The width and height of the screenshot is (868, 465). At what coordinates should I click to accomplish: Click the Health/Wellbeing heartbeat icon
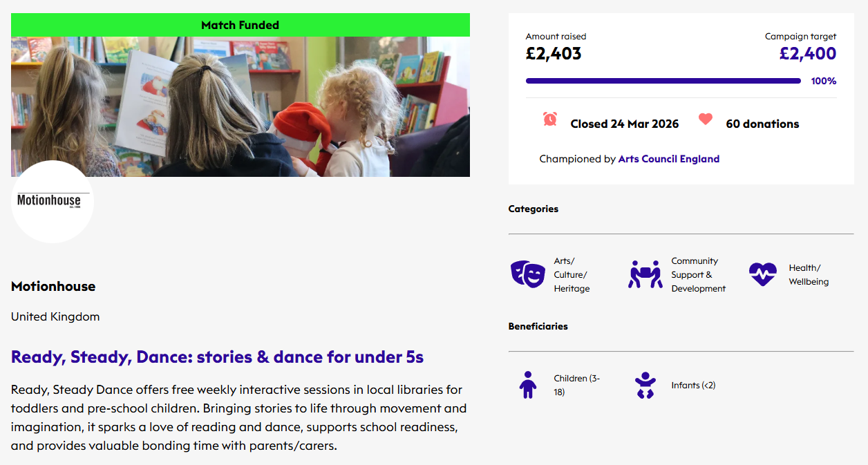[x=762, y=274]
